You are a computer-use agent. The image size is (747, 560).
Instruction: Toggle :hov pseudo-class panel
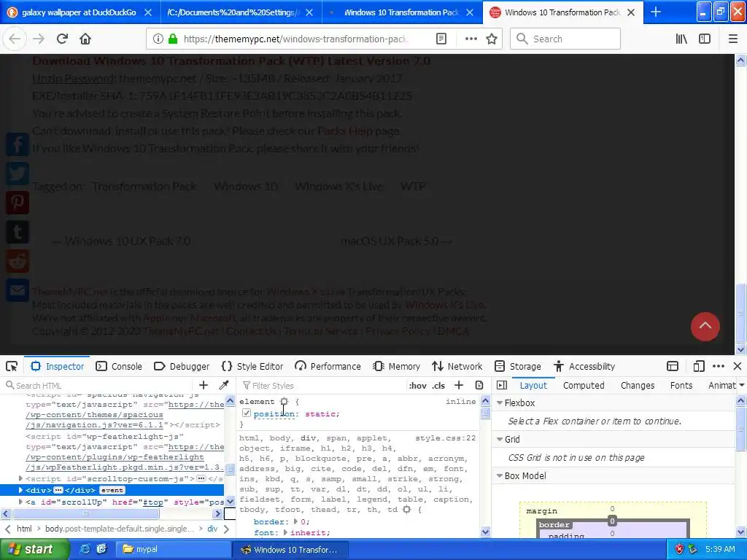tap(417, 385)
